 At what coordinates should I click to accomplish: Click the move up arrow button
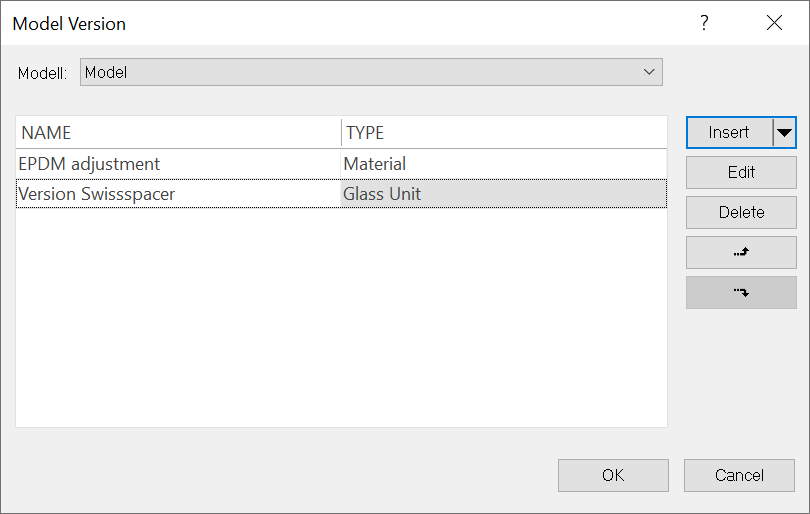[x=741, y=253]
